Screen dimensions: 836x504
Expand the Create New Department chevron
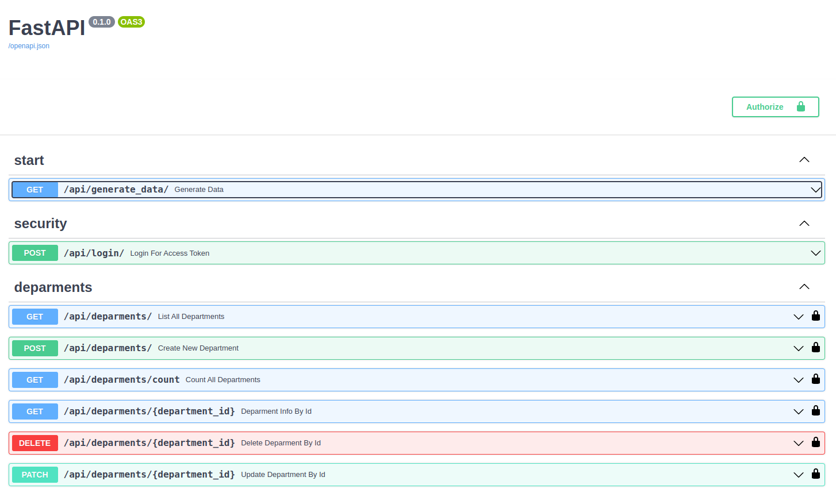point(798,348)
